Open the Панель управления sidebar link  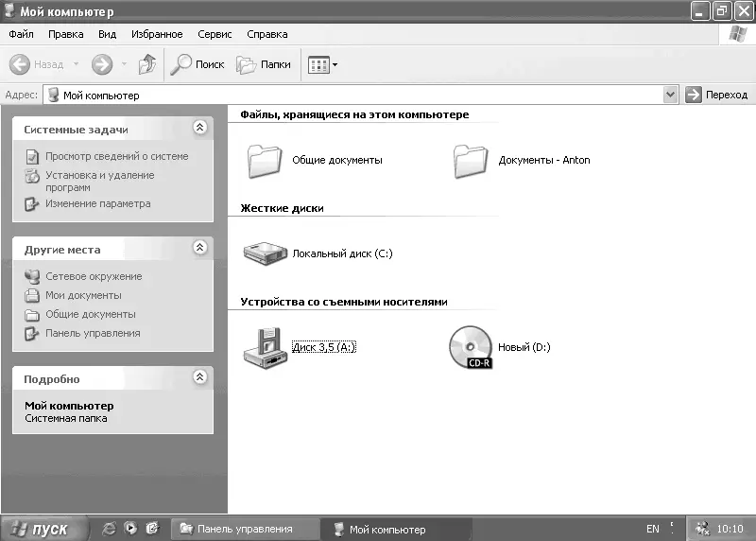pyautogui.click(x=93, y=333)
